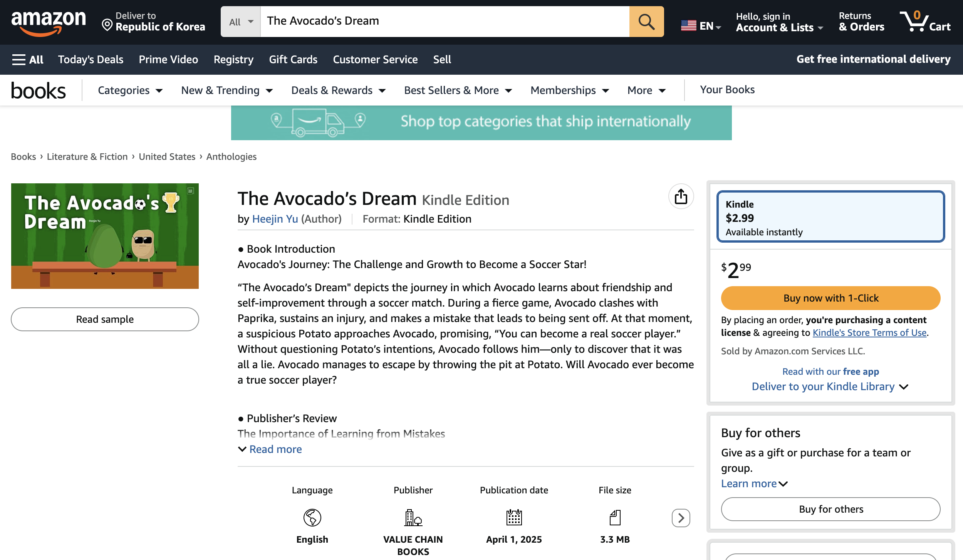The width and height of the screenshot is (963, 560).
Task: Expand Learn more under Buy for others
Action: 754,483
